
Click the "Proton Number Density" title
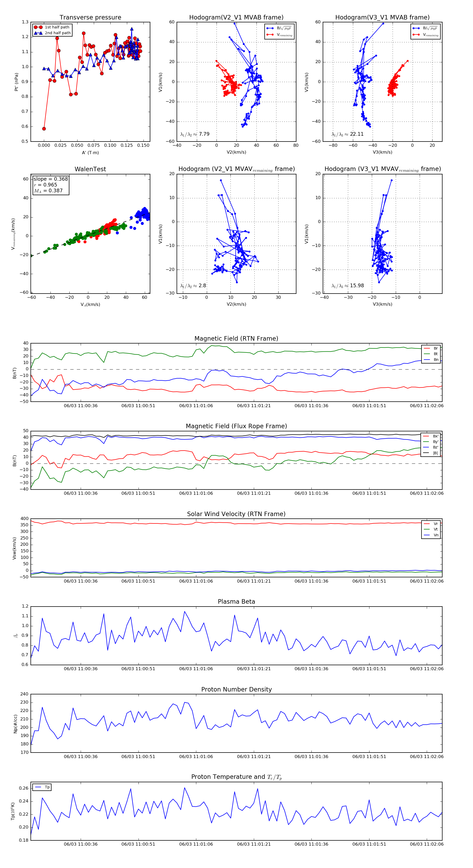[236, 689]
